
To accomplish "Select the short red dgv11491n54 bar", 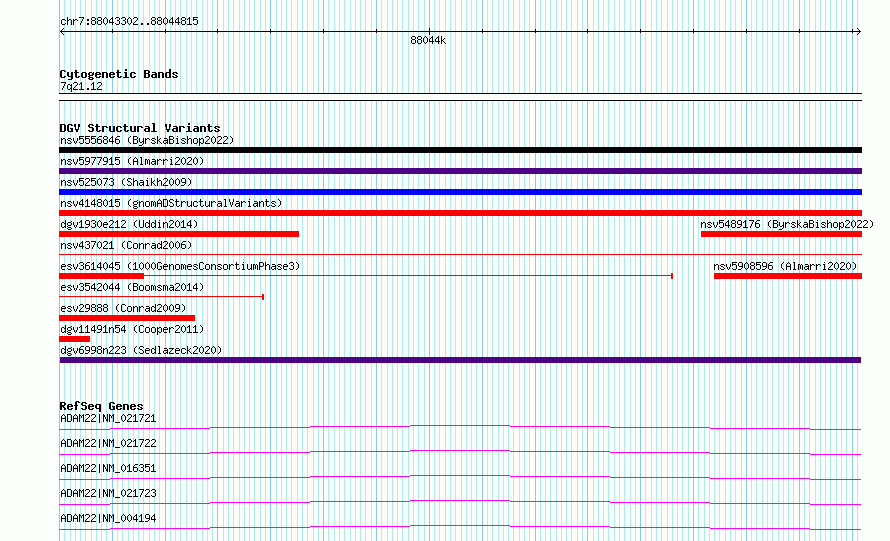I will [74, 339].
